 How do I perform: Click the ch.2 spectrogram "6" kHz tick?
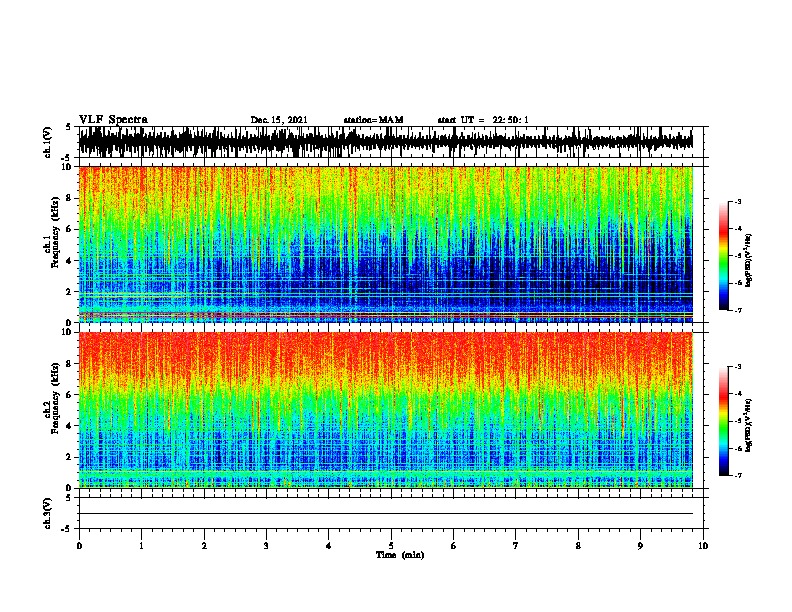(x=70, y=394)
